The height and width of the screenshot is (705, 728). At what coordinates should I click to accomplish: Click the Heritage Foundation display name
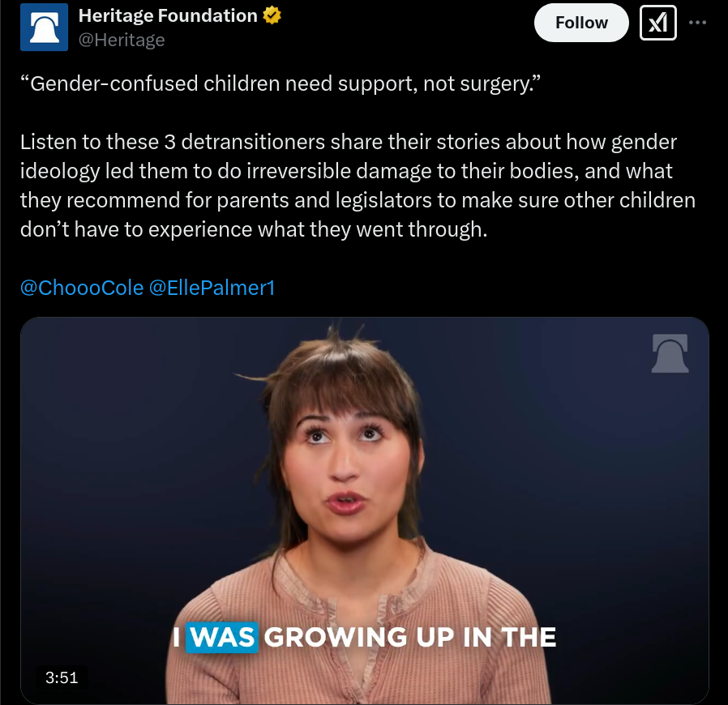coord(168,15)
